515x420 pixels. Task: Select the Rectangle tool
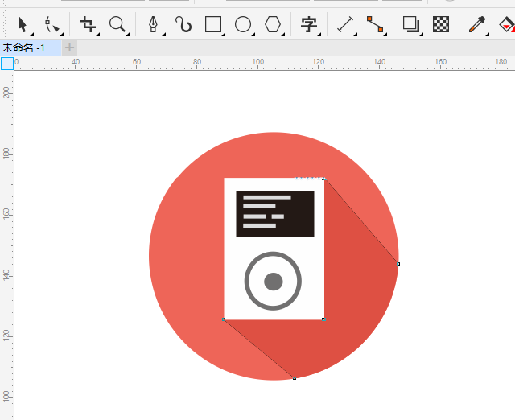click(213, 25)
